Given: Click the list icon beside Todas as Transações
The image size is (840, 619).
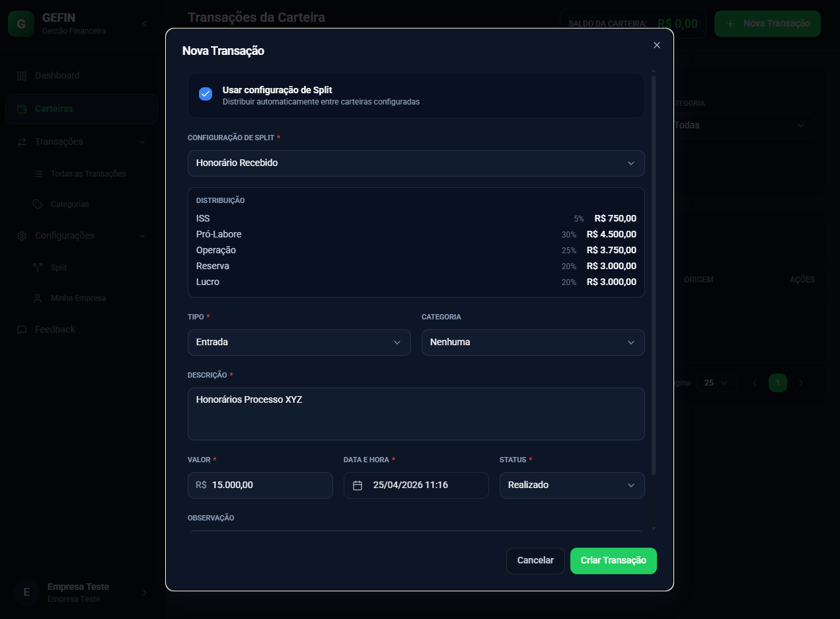Looking at the screenshot, I should point(38,174).
